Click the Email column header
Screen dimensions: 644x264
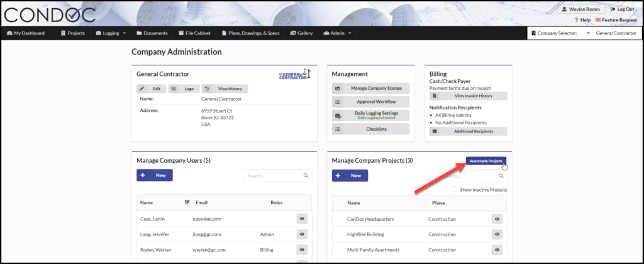pyautogui.click(x=202, y=202)
